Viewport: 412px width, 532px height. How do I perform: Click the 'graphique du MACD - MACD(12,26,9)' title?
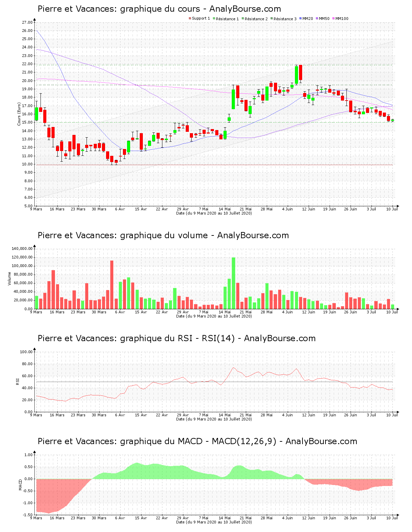[198, 441]
